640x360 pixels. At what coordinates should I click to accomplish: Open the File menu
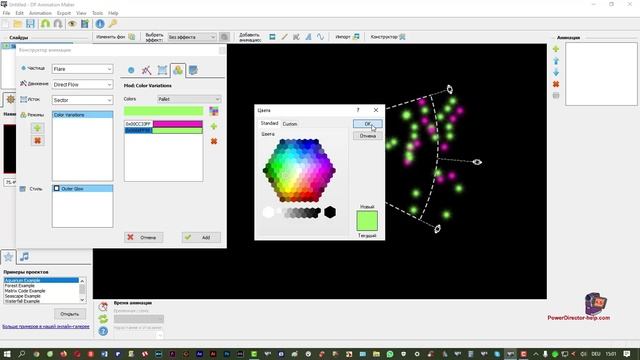[6, 13]
